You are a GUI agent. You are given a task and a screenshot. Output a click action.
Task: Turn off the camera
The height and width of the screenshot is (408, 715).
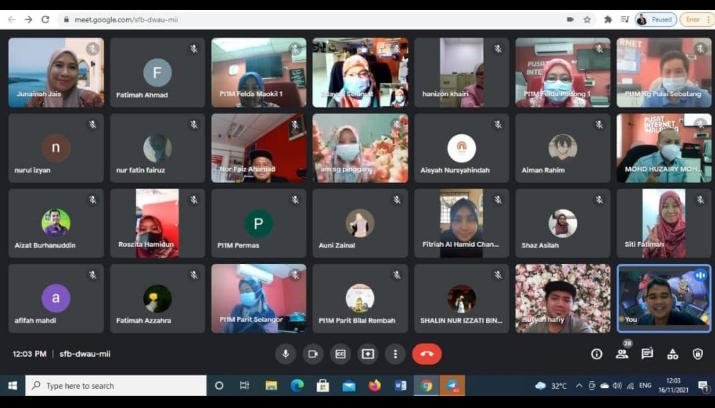click(x=313, y=354)
